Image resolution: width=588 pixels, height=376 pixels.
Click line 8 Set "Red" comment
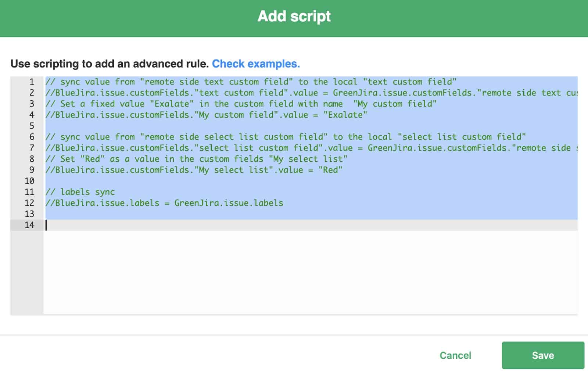coord(196,159)
